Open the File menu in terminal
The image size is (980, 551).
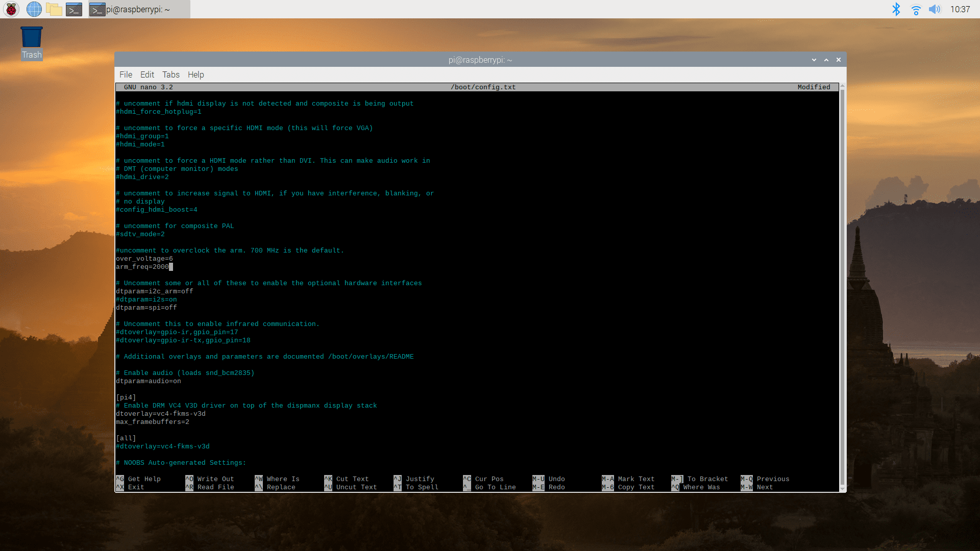[126, 74]
